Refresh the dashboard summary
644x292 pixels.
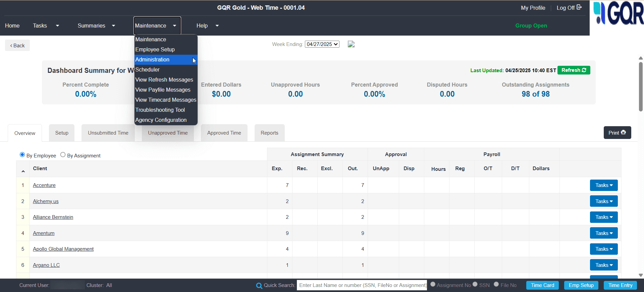coord(574,70)
